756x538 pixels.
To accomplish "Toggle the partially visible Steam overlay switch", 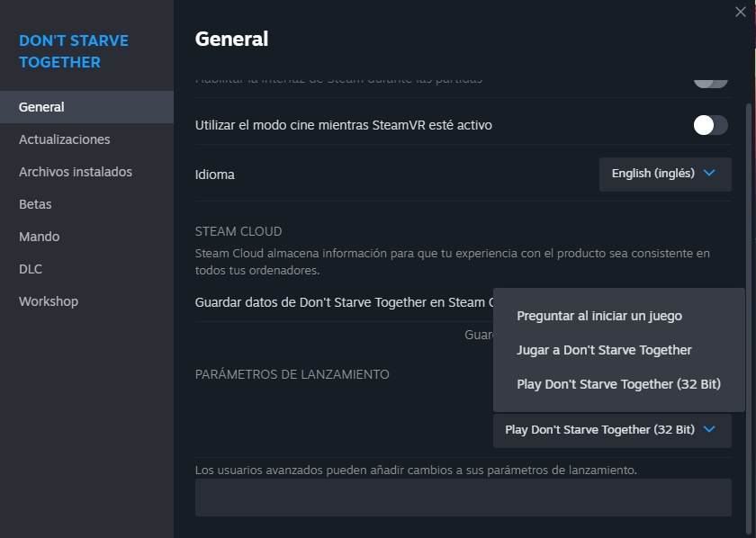I will pyautogui.click(x=710, y=81).
